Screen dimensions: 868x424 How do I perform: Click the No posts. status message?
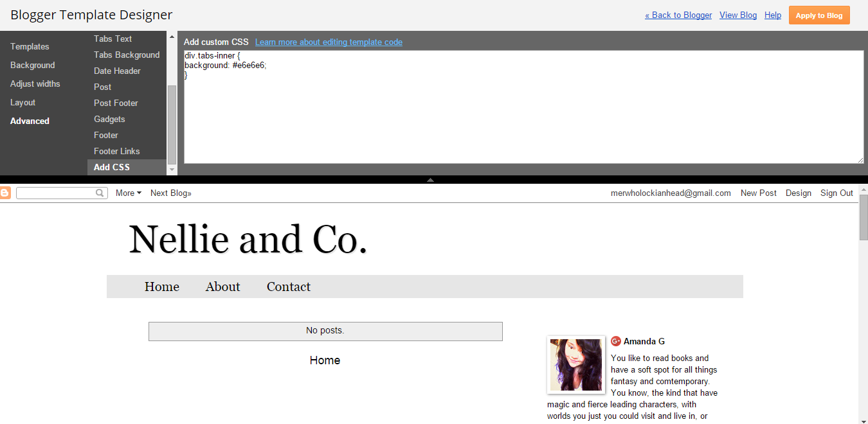pos(325,331)
